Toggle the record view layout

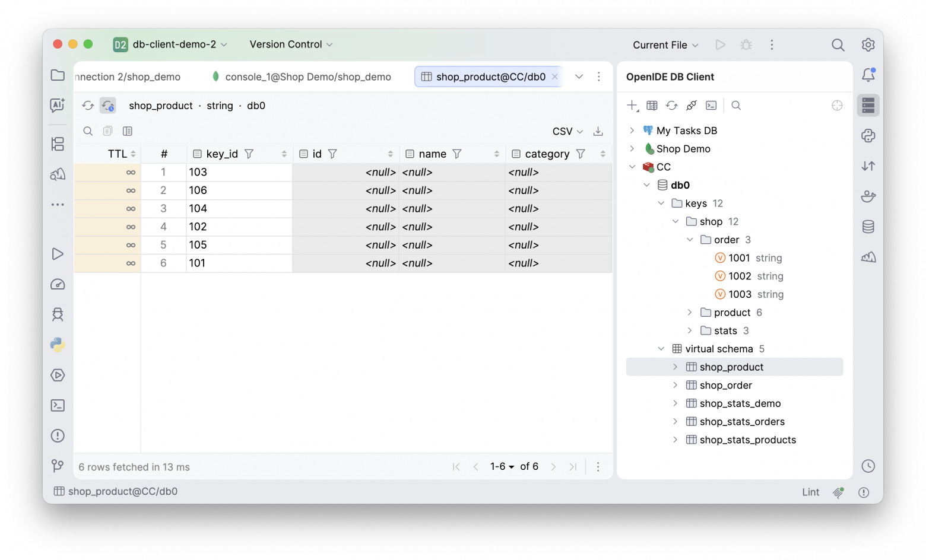point(128,131)
